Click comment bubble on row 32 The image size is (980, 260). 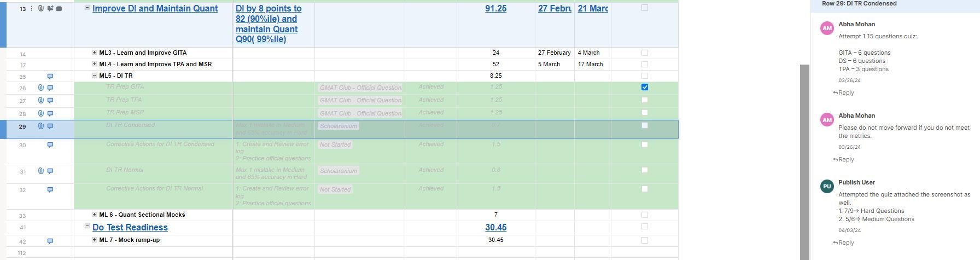tap(50, 190)
